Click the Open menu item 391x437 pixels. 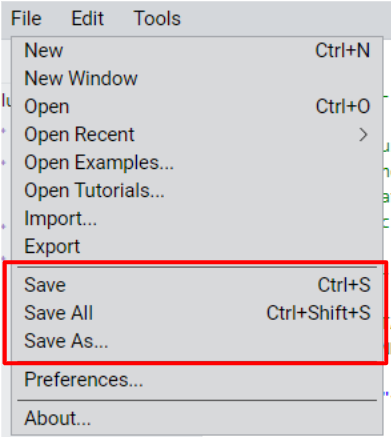197,107
